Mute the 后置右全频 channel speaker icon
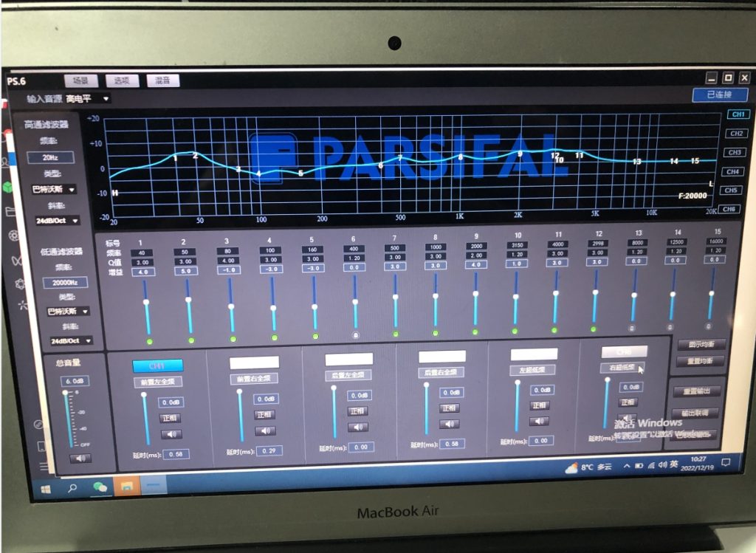 point(450,424)
